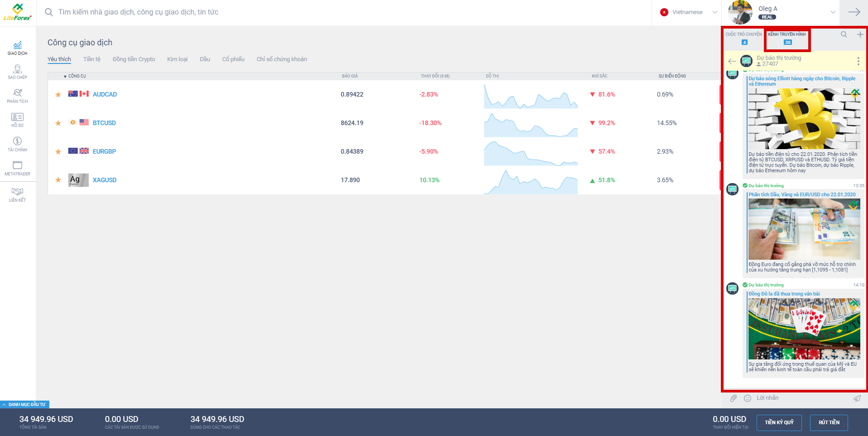Click the Khí sắc column header
Viewport: 868px width, 436px height.
coord(599,76)
